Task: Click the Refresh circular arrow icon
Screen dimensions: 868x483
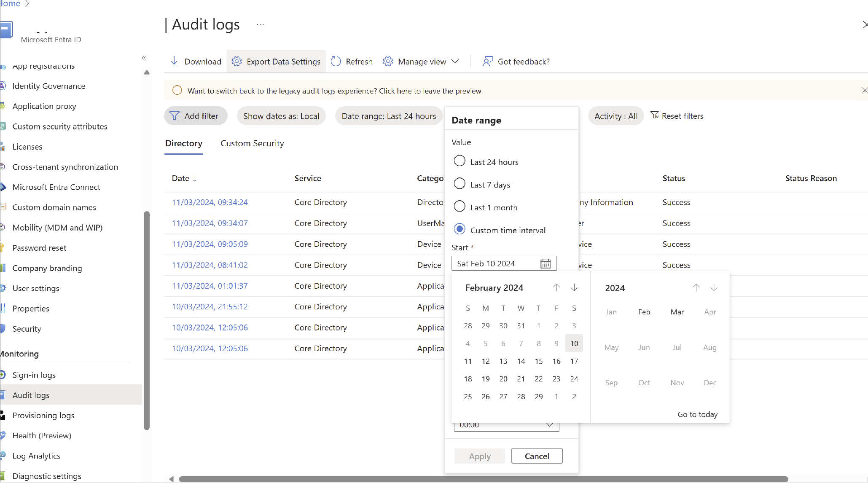Action: [336, 62]
